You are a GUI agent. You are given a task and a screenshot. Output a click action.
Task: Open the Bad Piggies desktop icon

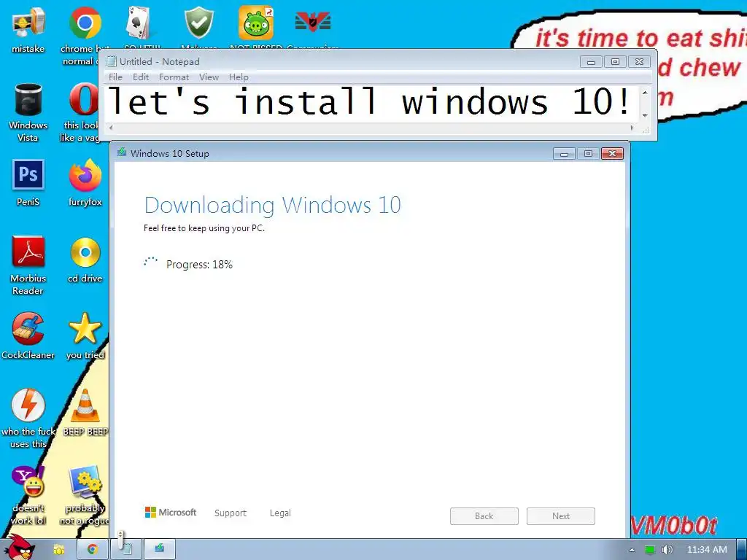point(256,23)
